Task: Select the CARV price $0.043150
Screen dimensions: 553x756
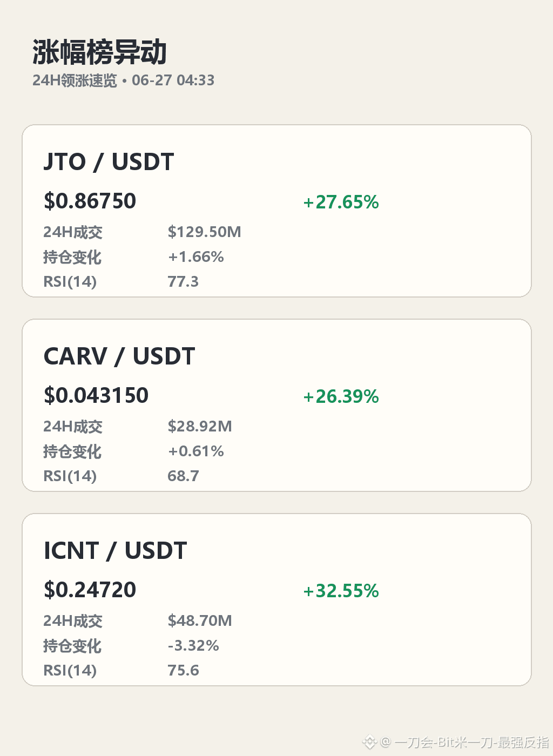Action: pyautogui.click(x=96, y=395)
